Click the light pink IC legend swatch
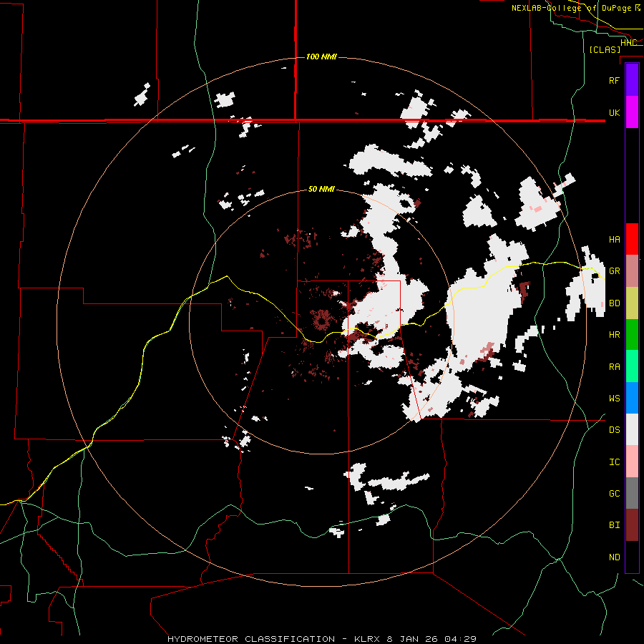Viewport: 644px width, 644px height. click(x=632, y=462)
